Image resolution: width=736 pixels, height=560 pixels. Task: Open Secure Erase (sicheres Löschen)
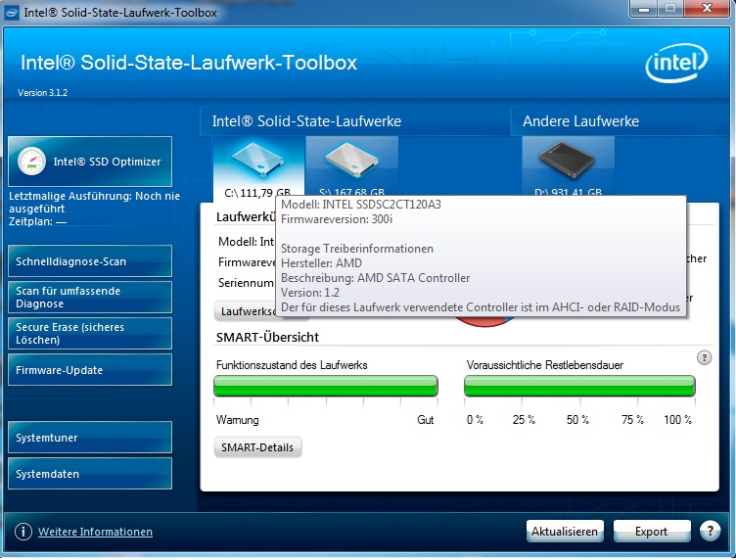tap(90, 333)
